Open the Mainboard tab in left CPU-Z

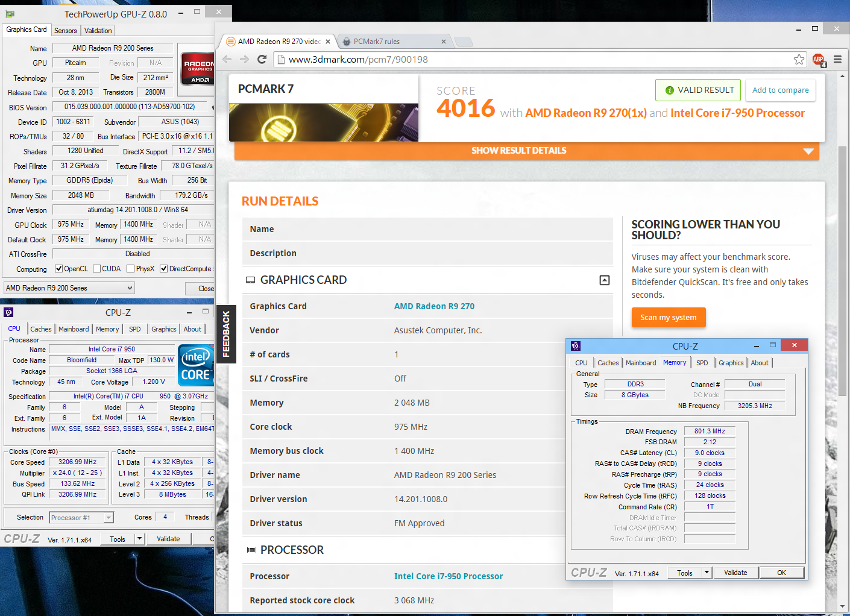(74, 329)
